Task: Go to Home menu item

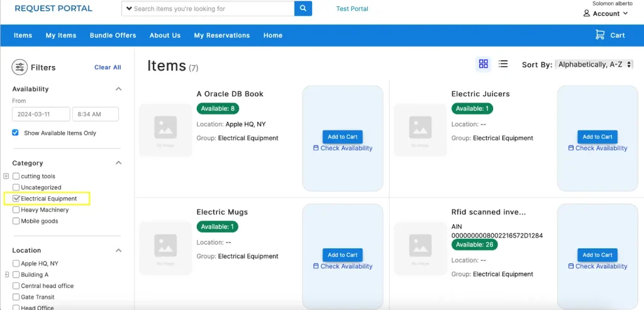Action: pyautogui.click(x=273, y=35)
